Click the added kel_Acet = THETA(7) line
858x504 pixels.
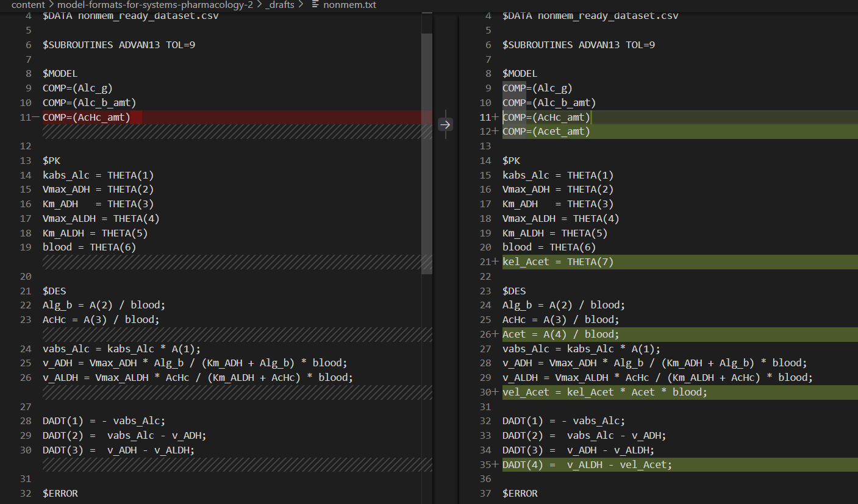[558, 262]
